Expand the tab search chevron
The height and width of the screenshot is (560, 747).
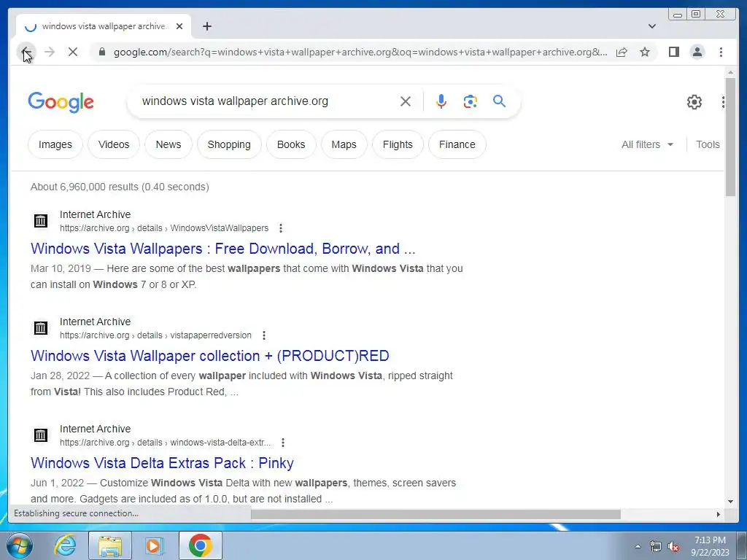[651, 26]
